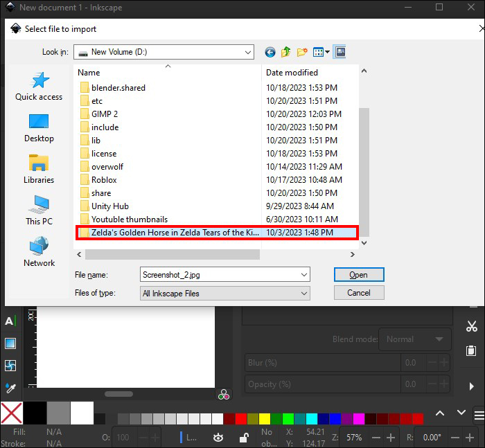Select Zelda's Golden Horse folder
485x448 pixels.
(217, 233)
